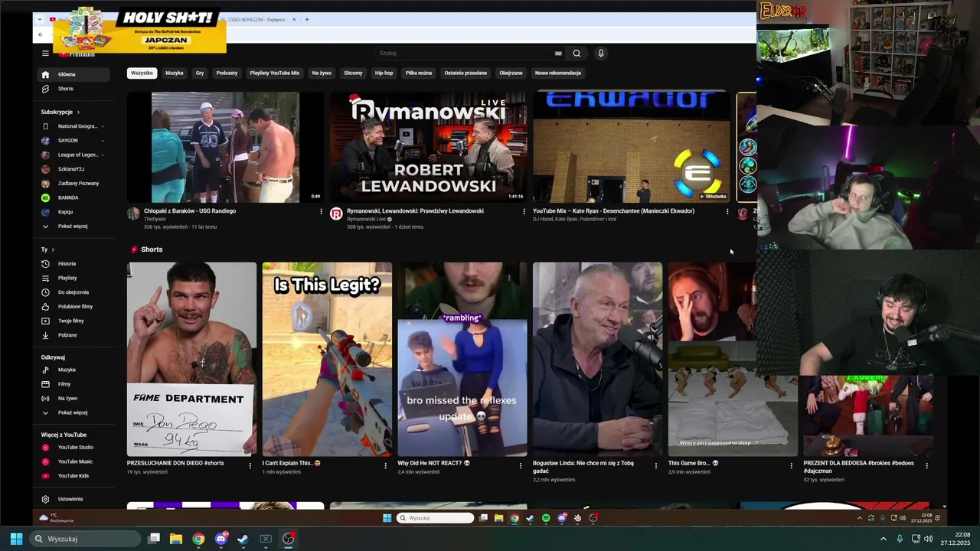Open the BANNDA subscription channel
Image resolution: width=980 pixels, height=551 pixels.
[x=74, y=197]
